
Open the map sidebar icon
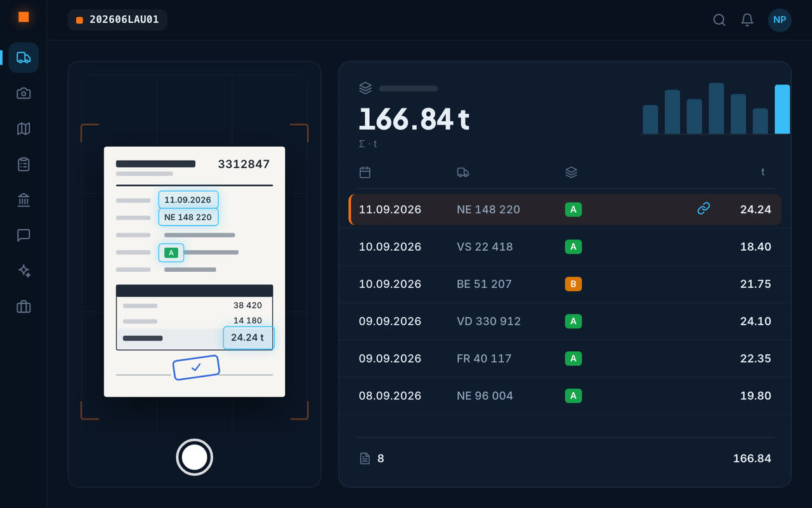pyautogui.click(x=23, y=129)
